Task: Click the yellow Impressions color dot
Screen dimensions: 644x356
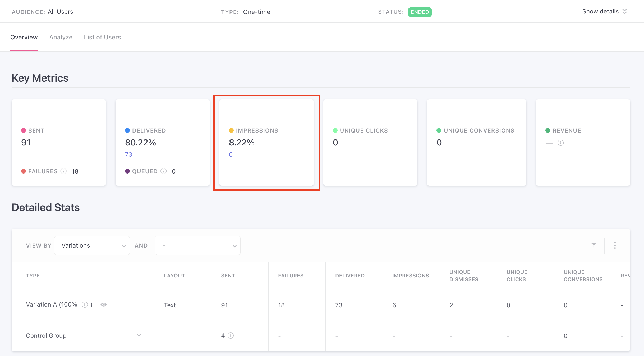Action: [x=231, y=130]
